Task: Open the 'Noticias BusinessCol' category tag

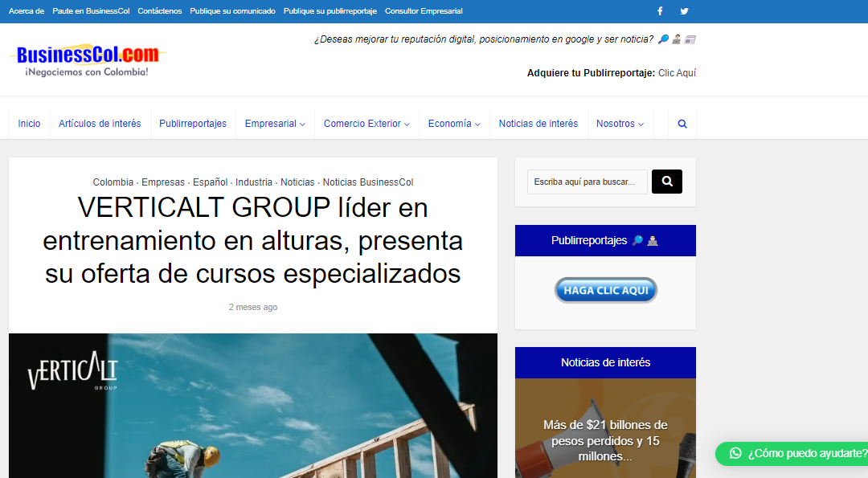Action: [368, 182]
